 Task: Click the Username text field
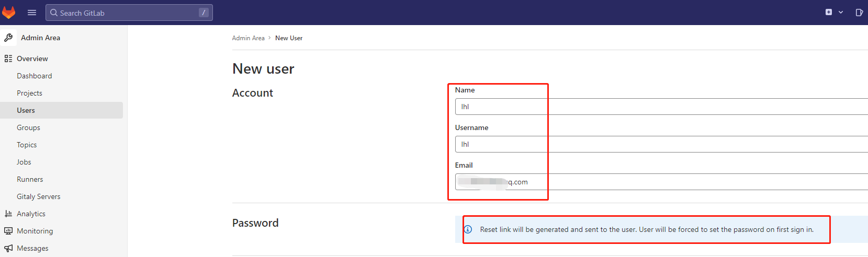661,144
